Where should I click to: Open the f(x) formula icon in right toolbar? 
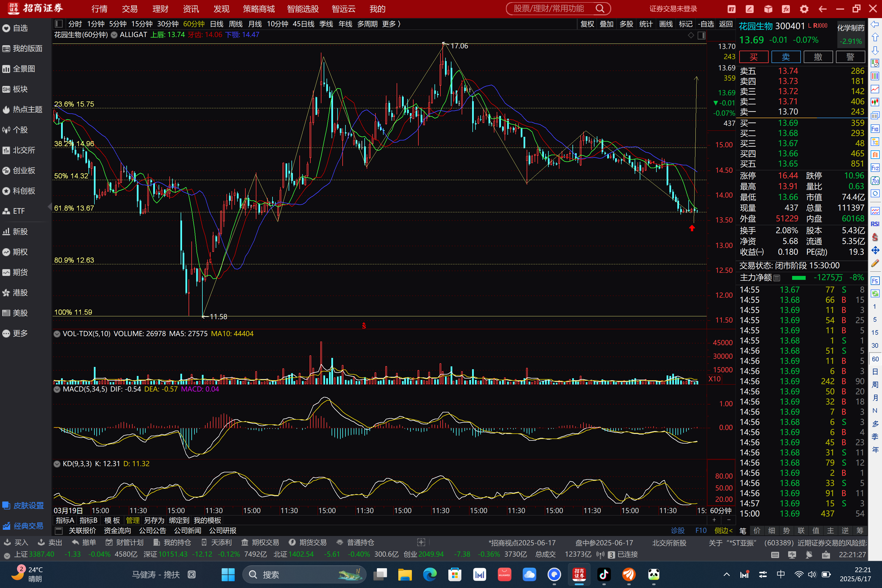tap(874, 181)
